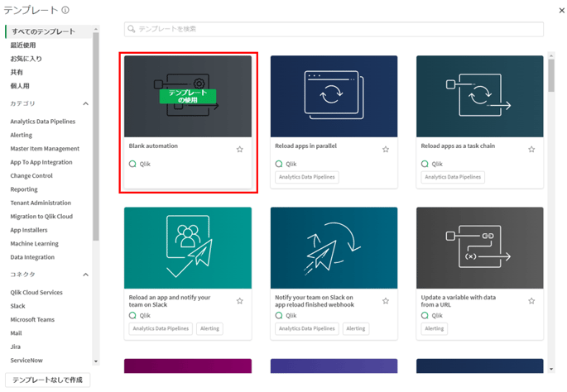This screenshot has width=567, height=392.
Task: Filter by Data Integration category
Action: [32, 257]
